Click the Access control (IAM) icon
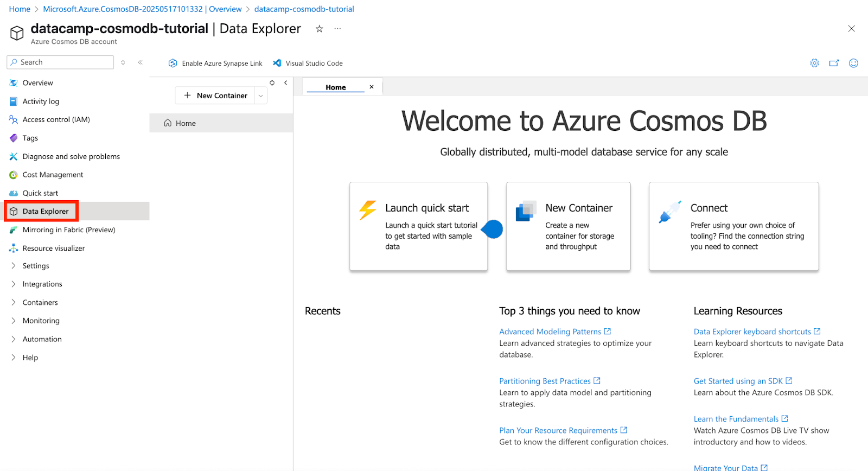This screenshot has height=471, width=868. (x=14, y=119)
